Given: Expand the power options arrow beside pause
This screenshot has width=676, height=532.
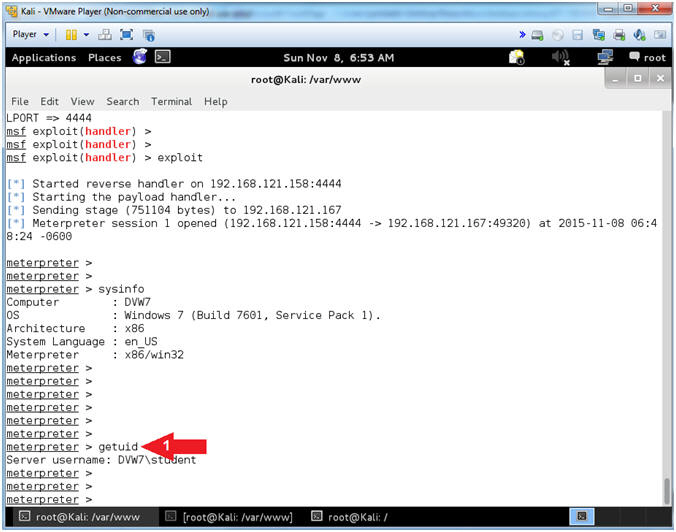Looking at the screenshot, I should (x=86, y=34).
